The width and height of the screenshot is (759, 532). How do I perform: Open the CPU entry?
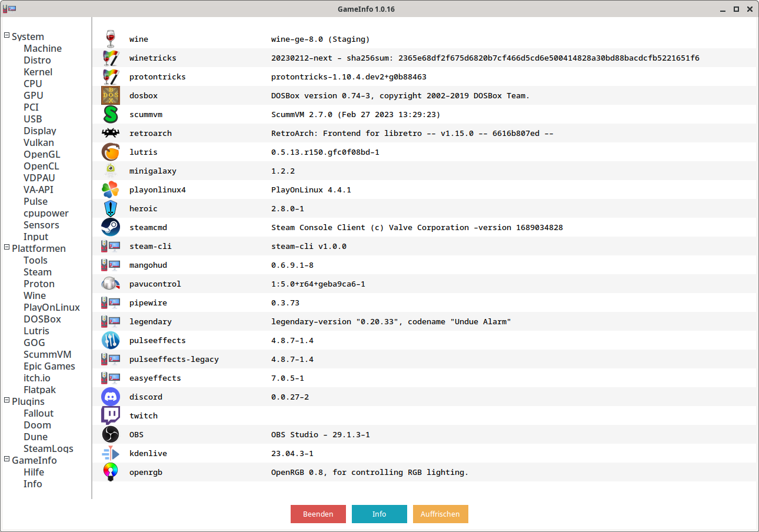point(33,84)
